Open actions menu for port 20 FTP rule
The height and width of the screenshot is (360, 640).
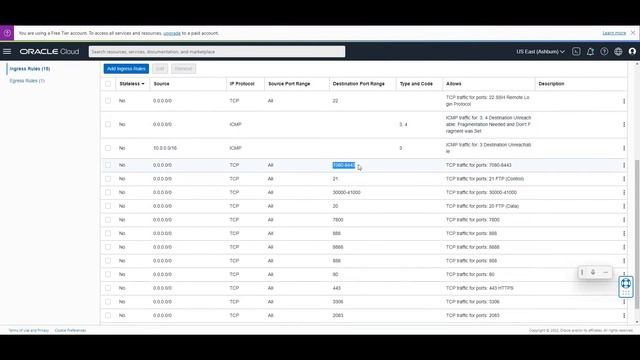(x=624, y=206)
